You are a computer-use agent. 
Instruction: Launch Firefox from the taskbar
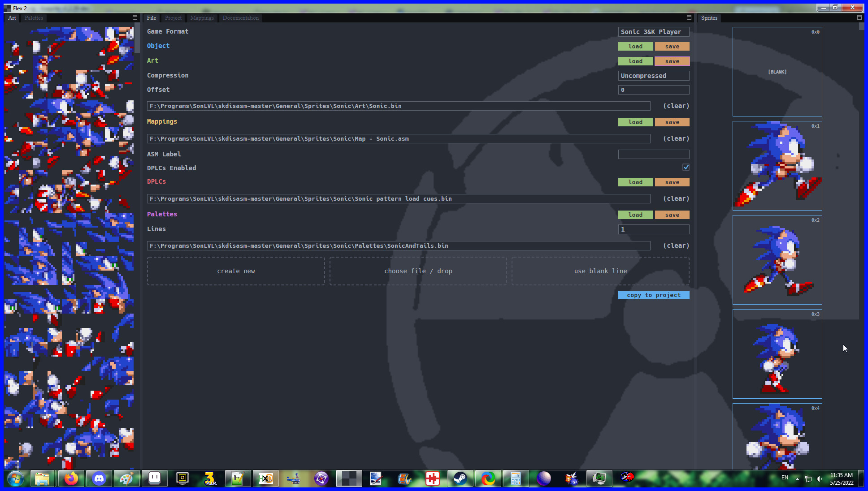pyautogui.click(x=71, y=478)
